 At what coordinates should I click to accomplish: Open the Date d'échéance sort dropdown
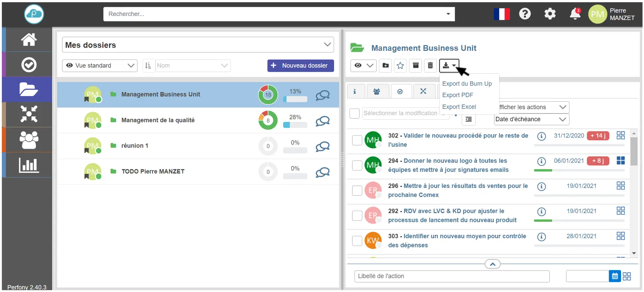pos(531,119)
